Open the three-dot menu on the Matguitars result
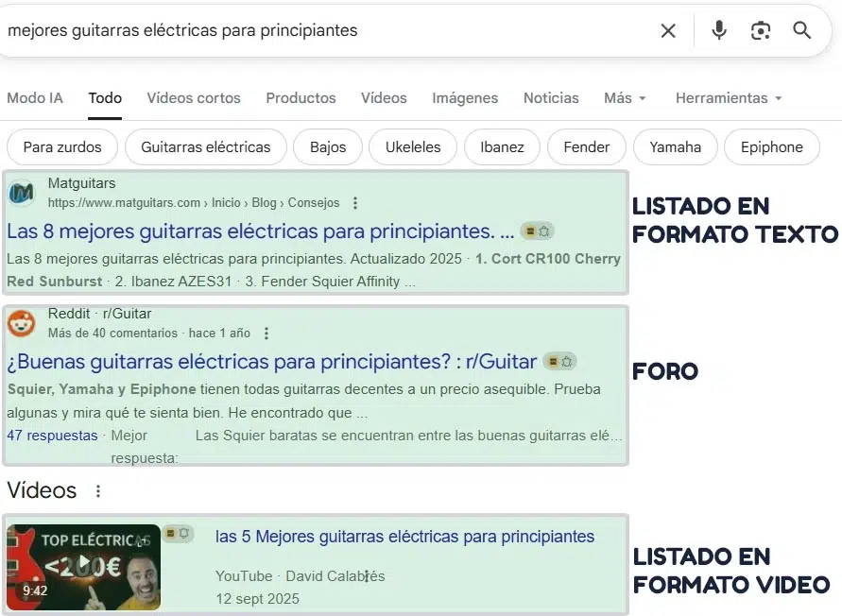This screenshot has height=616, width=842. (x=354, y=202)
